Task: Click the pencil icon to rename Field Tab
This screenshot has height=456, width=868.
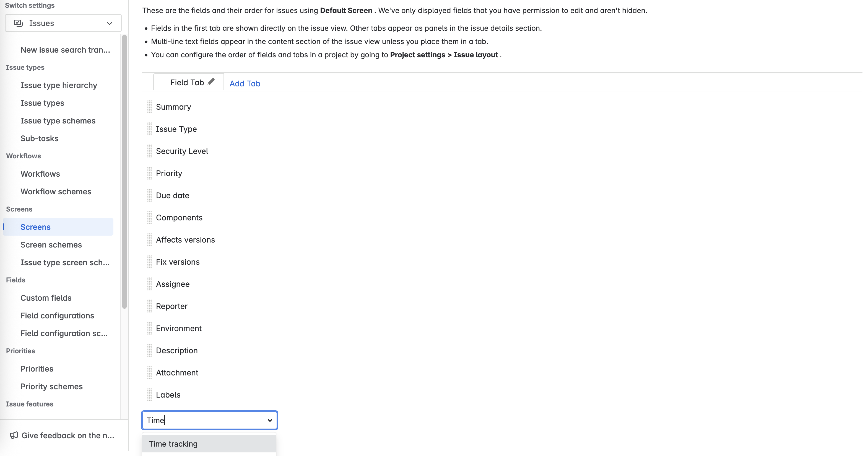Action: 212,82
